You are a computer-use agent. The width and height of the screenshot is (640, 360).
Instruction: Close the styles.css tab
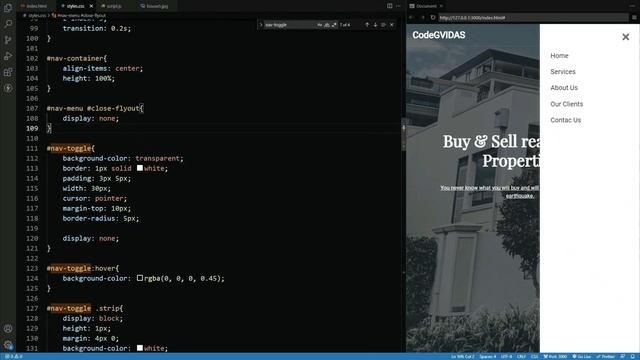pos(91,6)
